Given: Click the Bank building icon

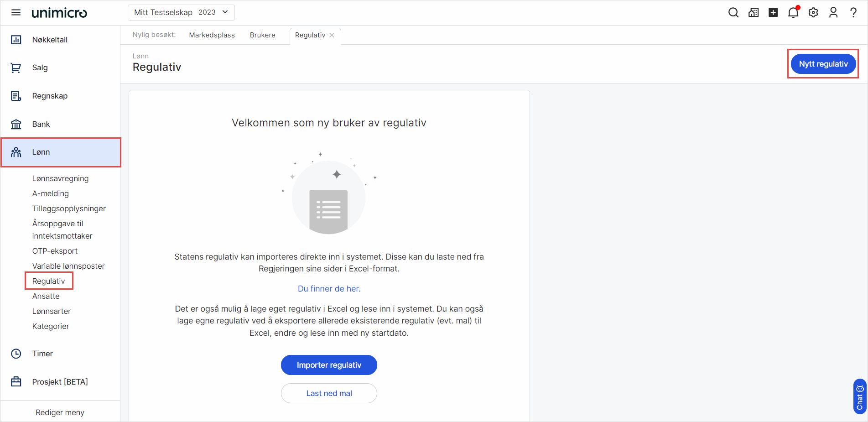Looking at the screenshot, I should click(x=16, y=124).
